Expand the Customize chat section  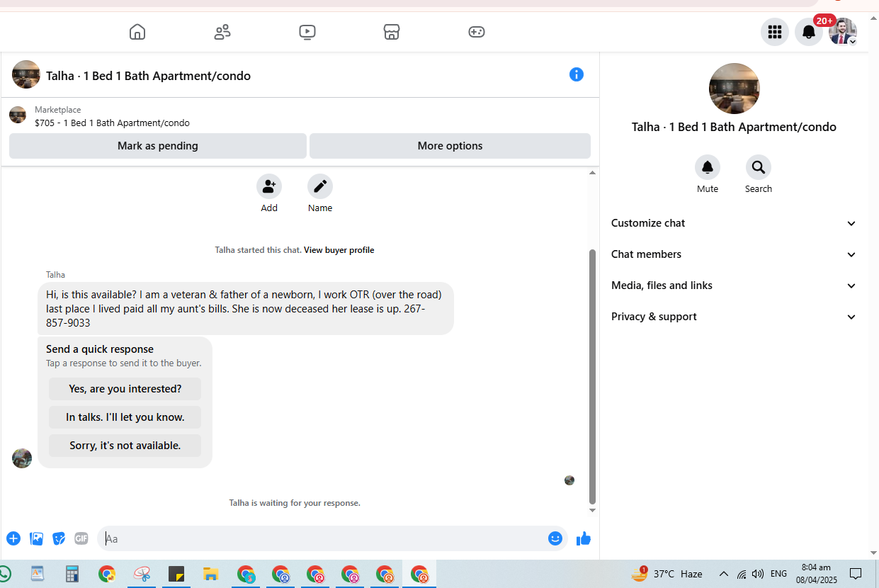pos(734,223)
